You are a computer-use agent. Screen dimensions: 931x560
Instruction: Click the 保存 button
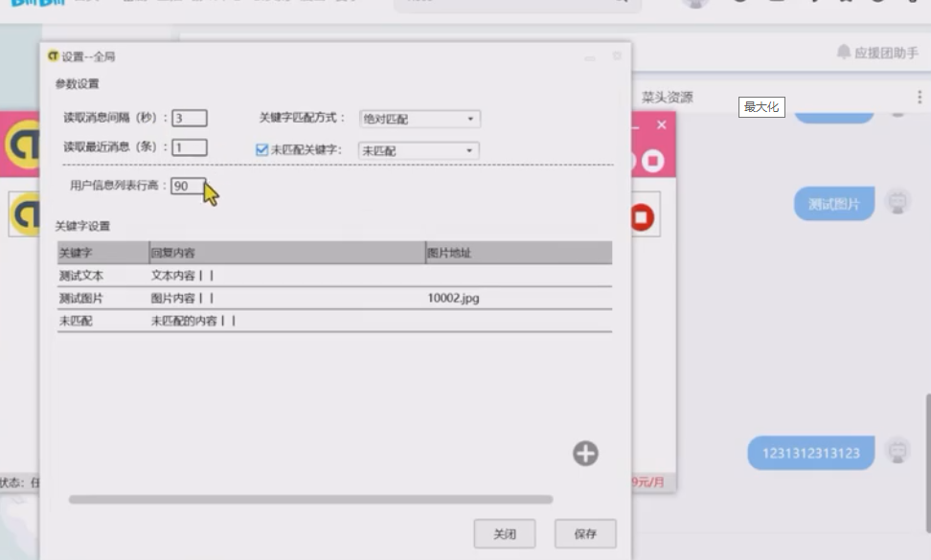(585, 534)
